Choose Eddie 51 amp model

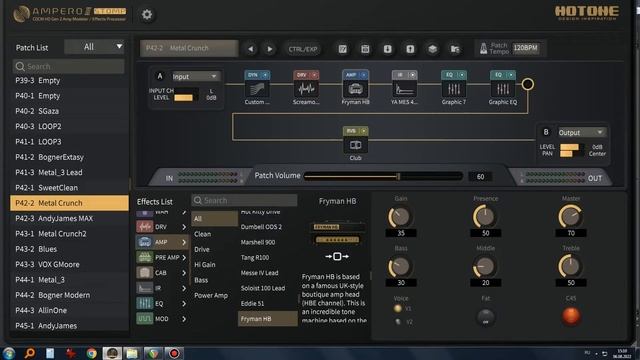252,303
